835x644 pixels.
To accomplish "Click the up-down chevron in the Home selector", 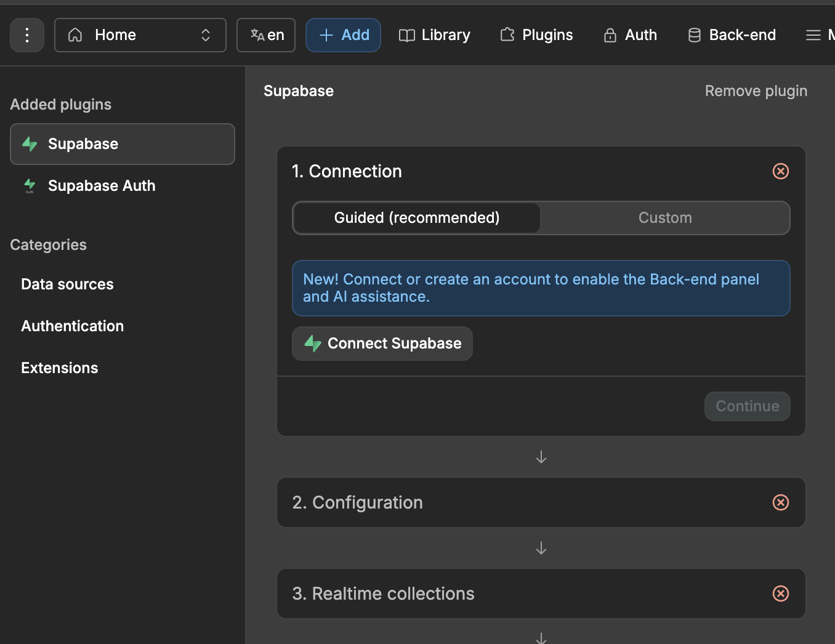I will coord(206,35).
